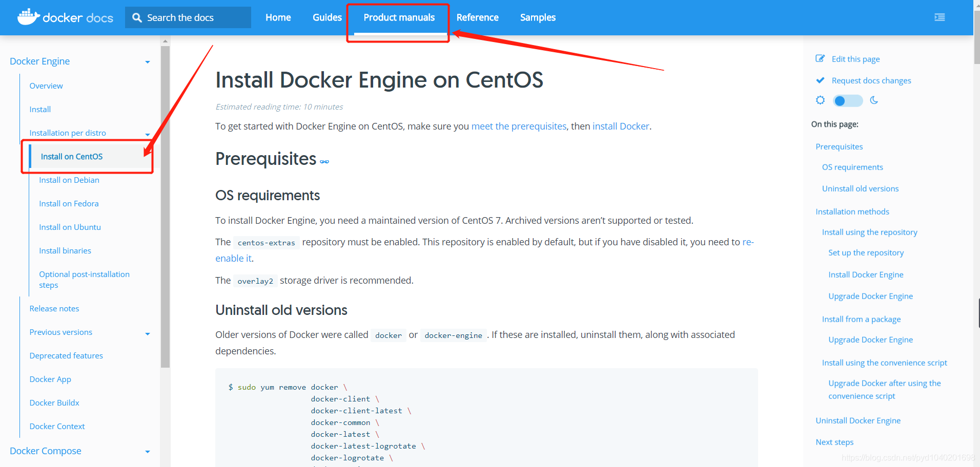Click the Prerequisites heading anchor link icon
Viewport: 980px width, 467px height.
tap(324, 161)
